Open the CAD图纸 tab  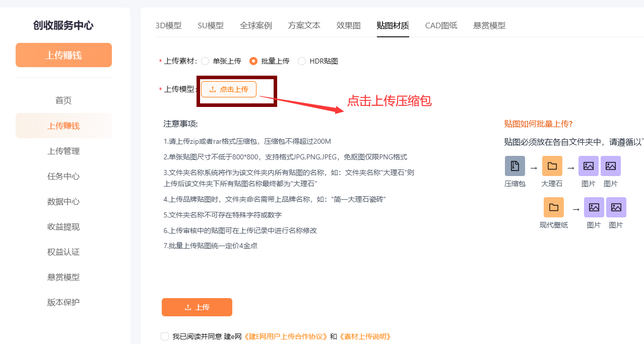[x=441, y=25]
